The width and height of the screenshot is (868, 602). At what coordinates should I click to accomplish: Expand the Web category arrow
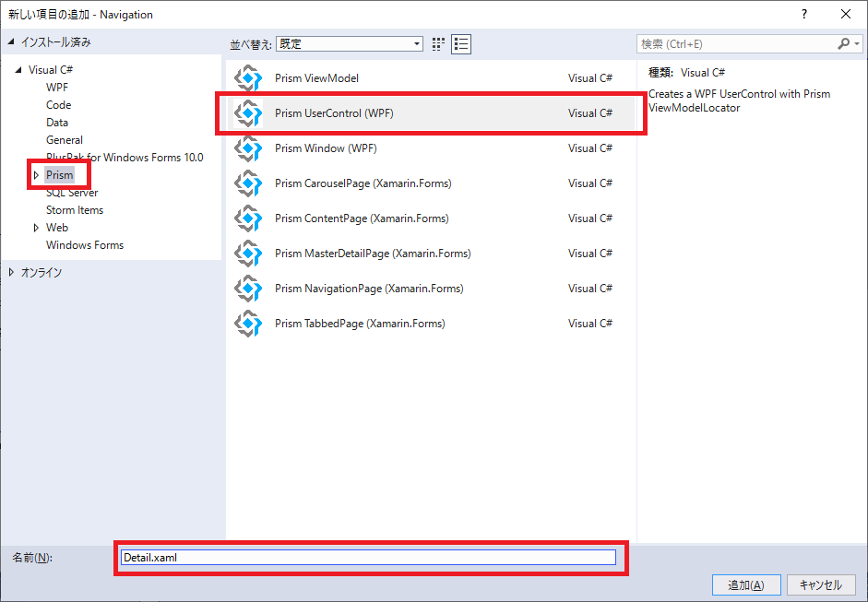[36, 228]
